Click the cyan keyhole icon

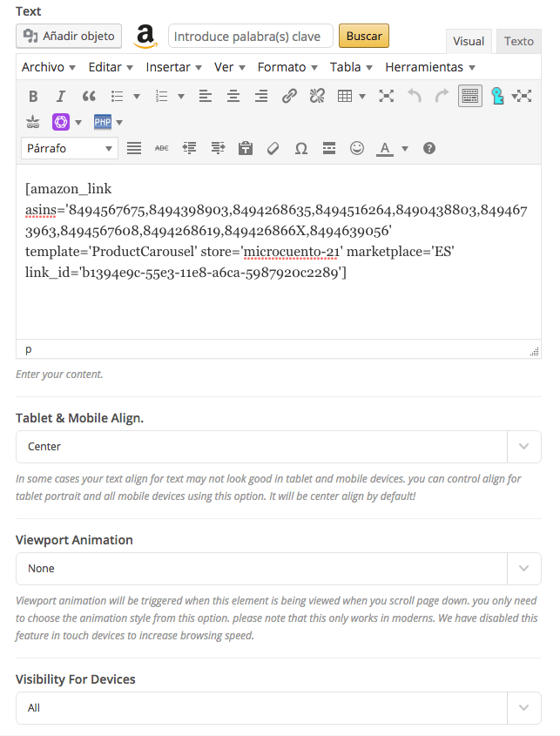tap(497, 96)
